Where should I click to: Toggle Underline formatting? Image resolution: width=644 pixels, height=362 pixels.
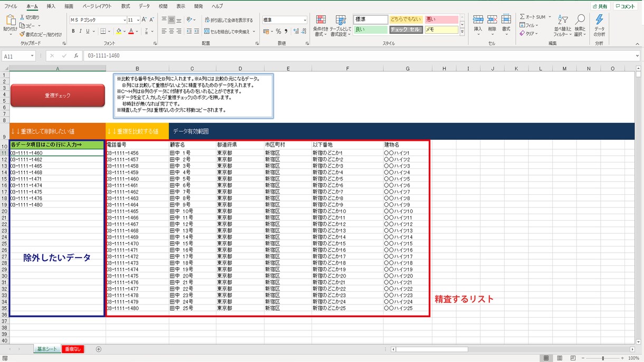coord(89,32)
